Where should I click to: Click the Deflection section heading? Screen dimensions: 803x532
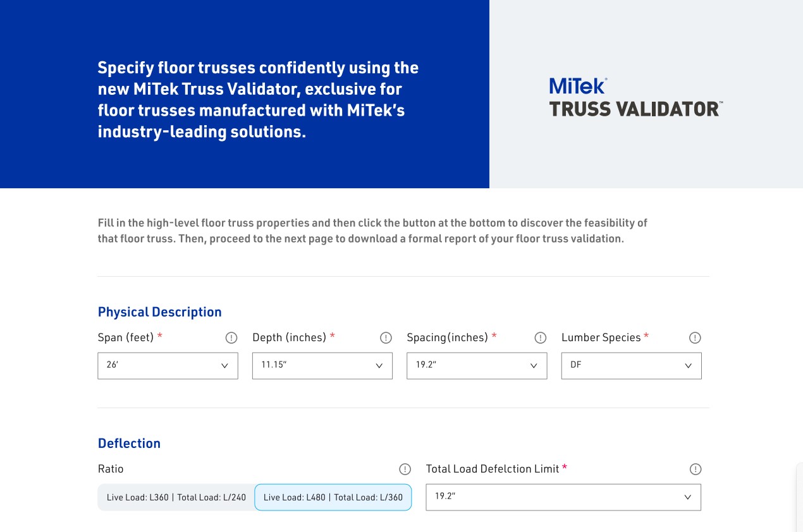129,444
